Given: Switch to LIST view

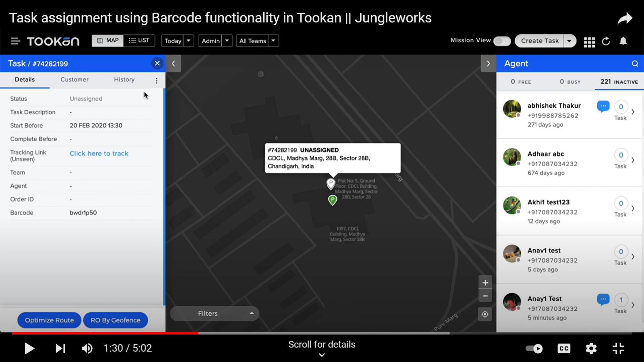Looking at the screenshot, I should (x=140, y=41).
